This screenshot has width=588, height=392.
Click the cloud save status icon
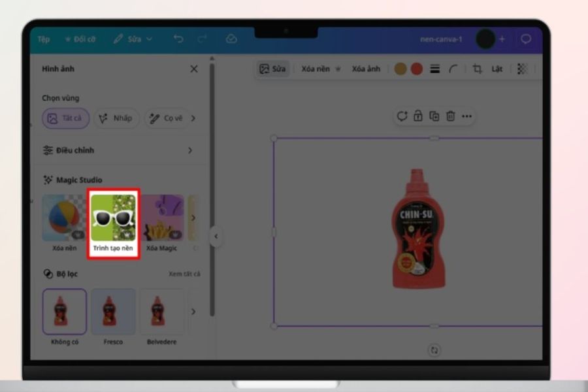(x=231, y=39)
